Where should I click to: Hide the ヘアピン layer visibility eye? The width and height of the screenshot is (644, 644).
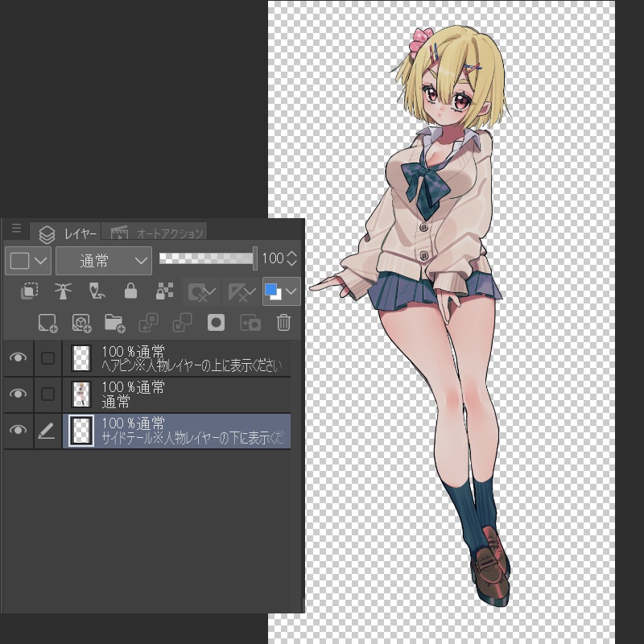(18, 357)
